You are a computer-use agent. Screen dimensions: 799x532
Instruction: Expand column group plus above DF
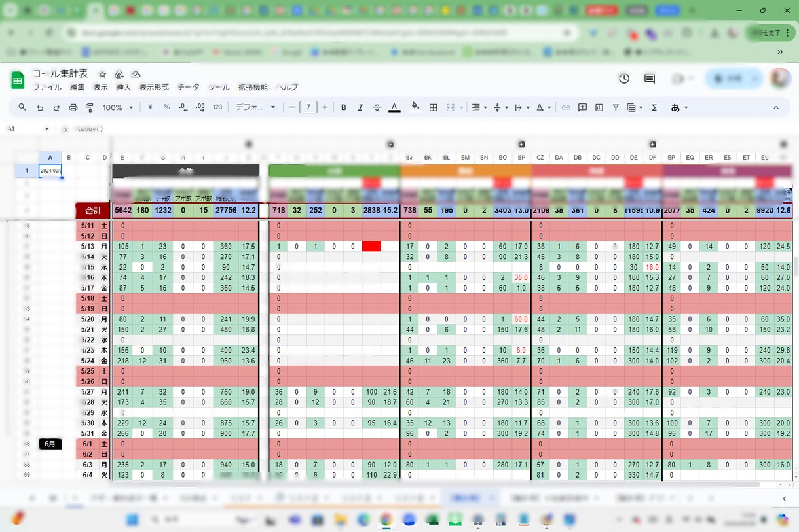tap(653, 144)
